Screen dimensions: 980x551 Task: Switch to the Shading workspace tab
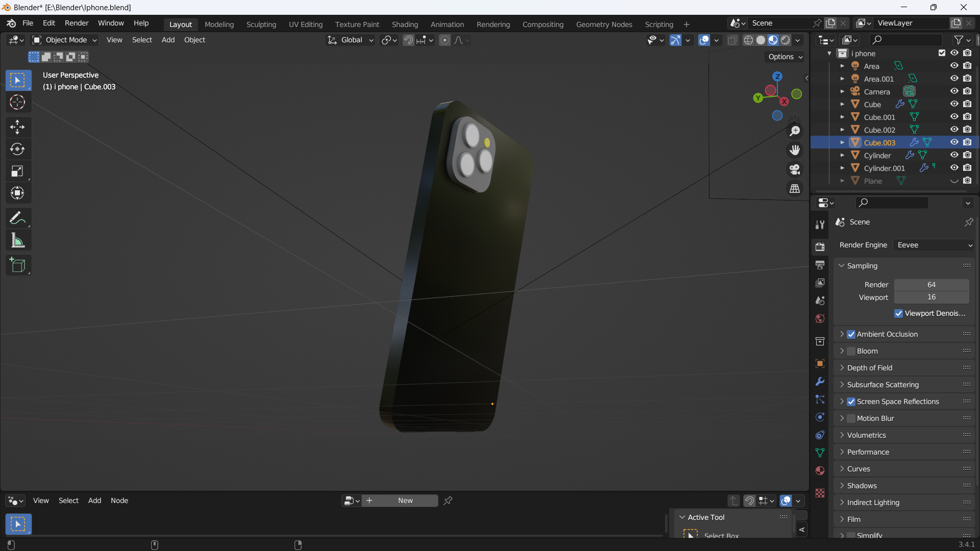pos(405,24)
